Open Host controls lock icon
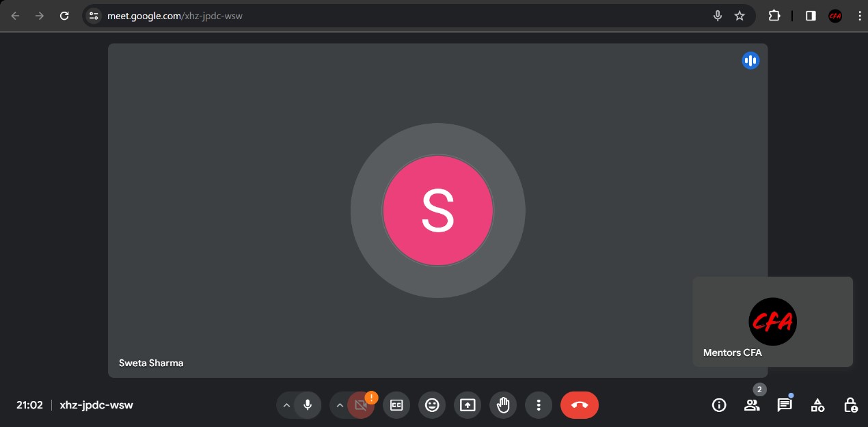The width and height of the screenshot is (868, 427). pos(850,405)
